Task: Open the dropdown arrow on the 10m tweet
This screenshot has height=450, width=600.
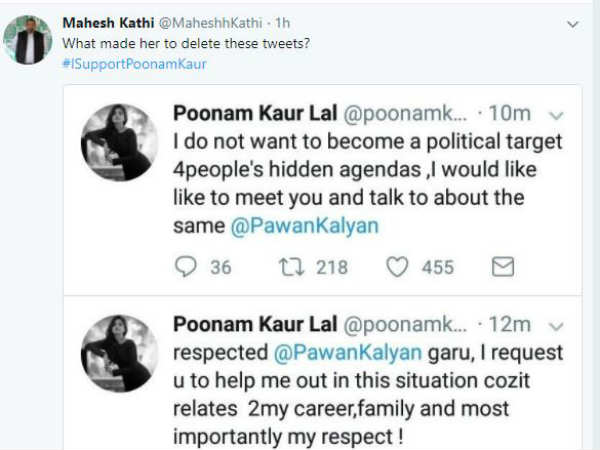Action: click(556, 116)
